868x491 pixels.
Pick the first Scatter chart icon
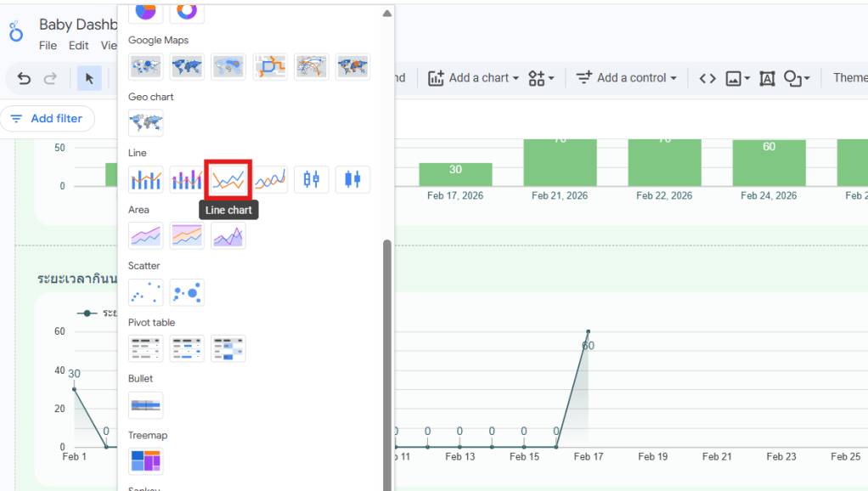coord(145,292)
